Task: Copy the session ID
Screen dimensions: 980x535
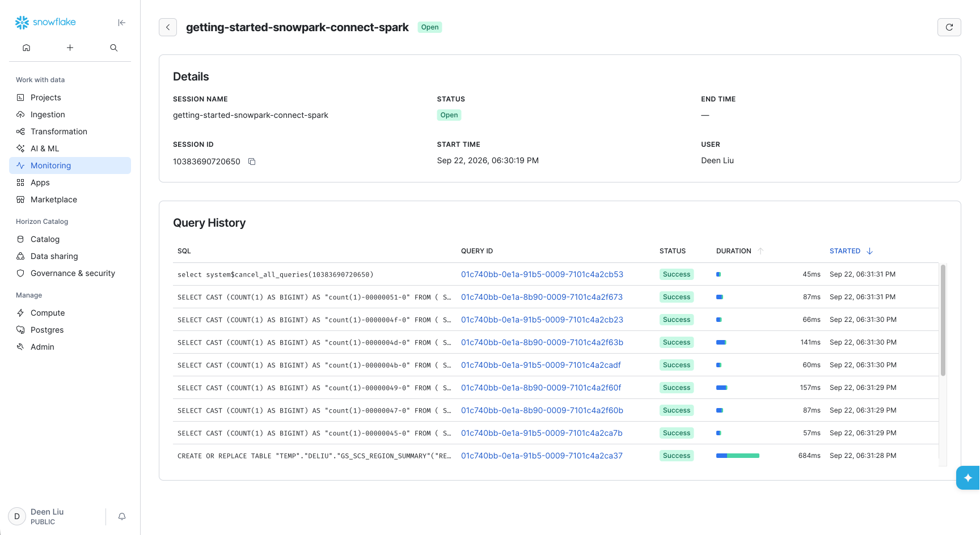Action: point(252,162)
